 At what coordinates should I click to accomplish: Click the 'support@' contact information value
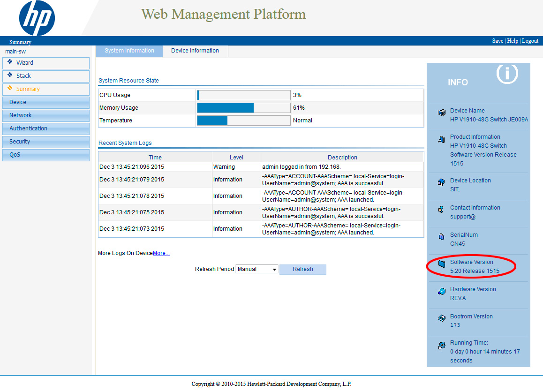coord(463,217)
